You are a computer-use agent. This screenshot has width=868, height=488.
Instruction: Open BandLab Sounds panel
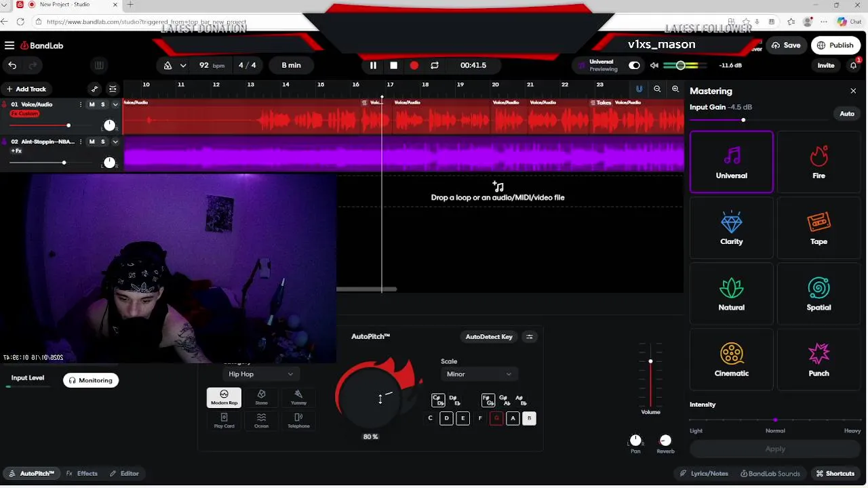click(x=770, y=474)
